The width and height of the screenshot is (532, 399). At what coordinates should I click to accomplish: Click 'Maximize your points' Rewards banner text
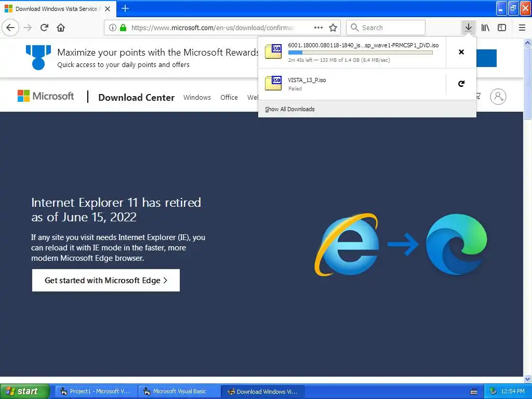click(158, 52)
